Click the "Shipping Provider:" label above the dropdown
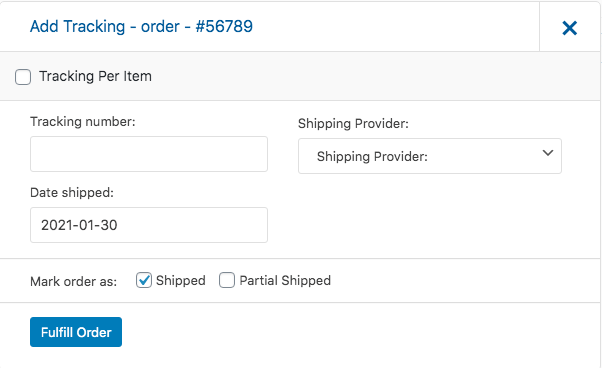The image size is (602, 368). click(x=353, y=124)
